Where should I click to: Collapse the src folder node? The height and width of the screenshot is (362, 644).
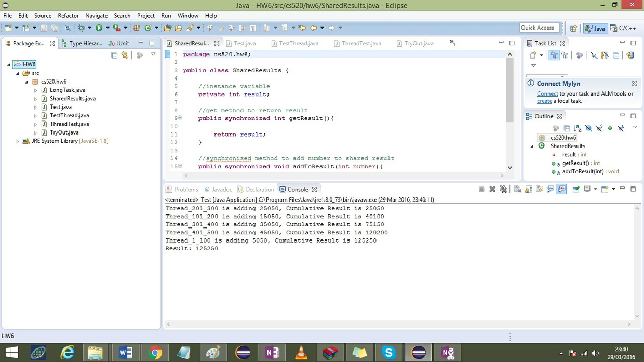click(x=17, y=73)
